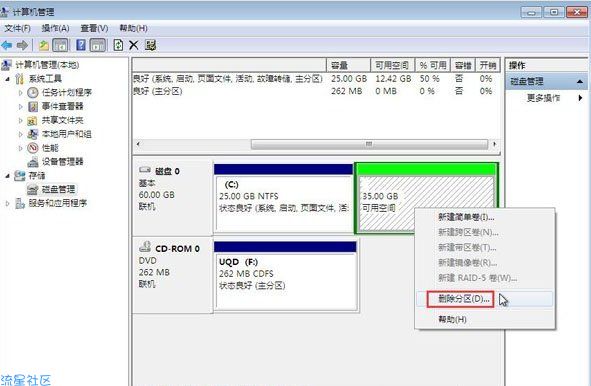Click the 磁盘 0 disk icon
591x386 pixels.
tap(145, 170)
